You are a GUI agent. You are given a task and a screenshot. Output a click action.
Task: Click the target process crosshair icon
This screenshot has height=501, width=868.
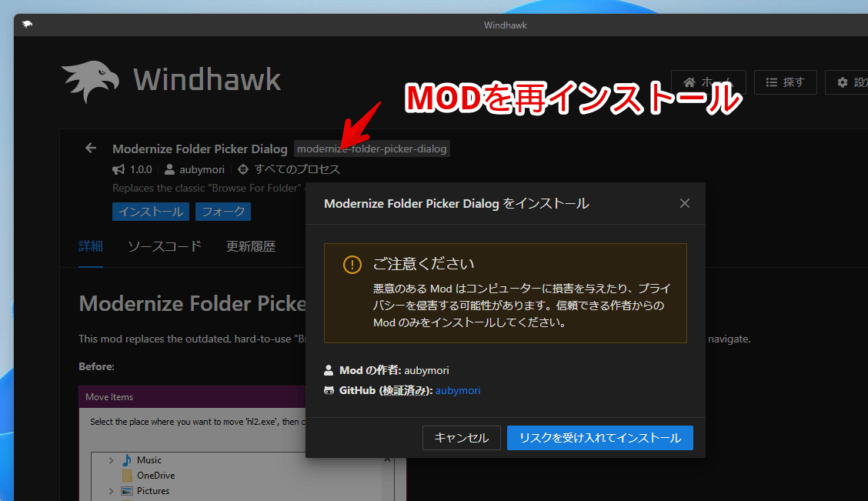tap(243, 169)
